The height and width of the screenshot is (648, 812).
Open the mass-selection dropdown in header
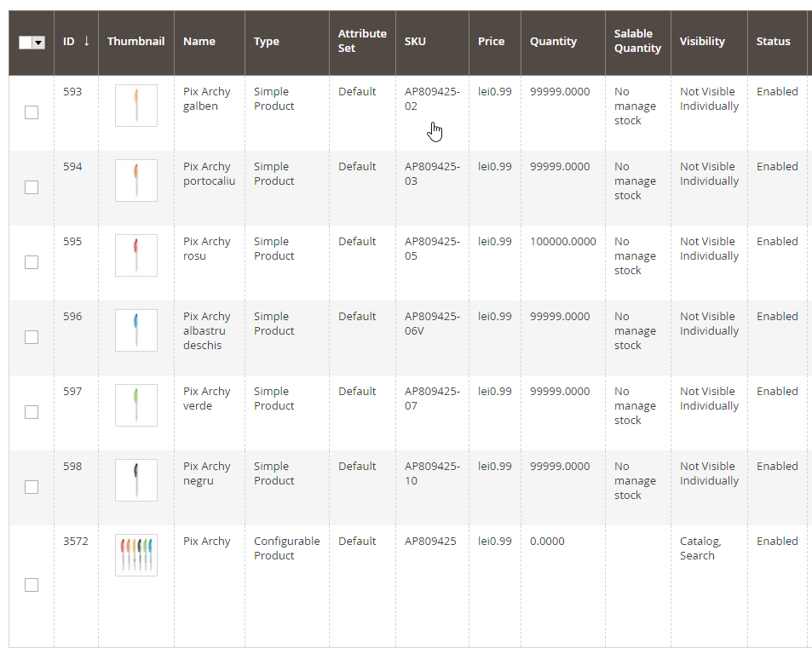(37, 42)
